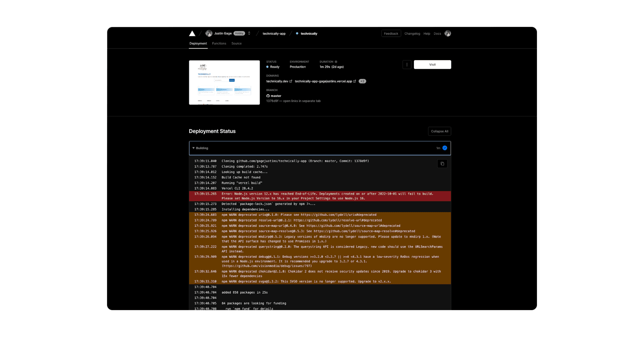
Task: Switch to the Functions tab
Action: pos(219,44)
